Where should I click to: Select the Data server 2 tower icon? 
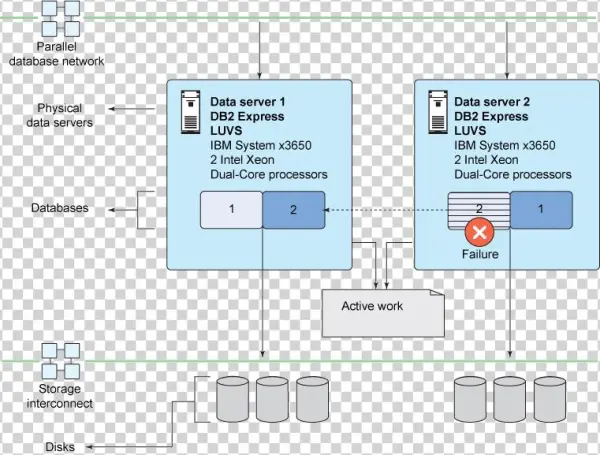tap(435, 111)
